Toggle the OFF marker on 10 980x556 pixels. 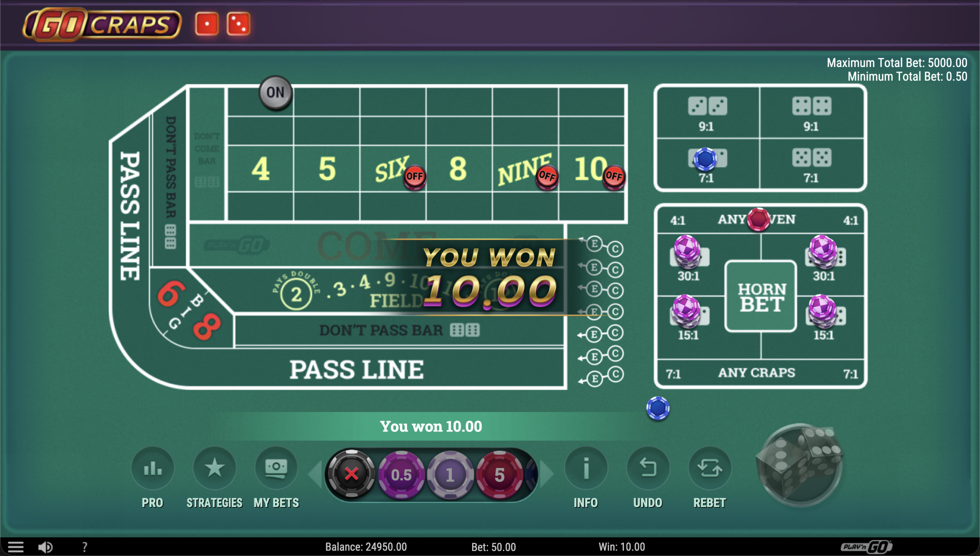tap(614, 176)
